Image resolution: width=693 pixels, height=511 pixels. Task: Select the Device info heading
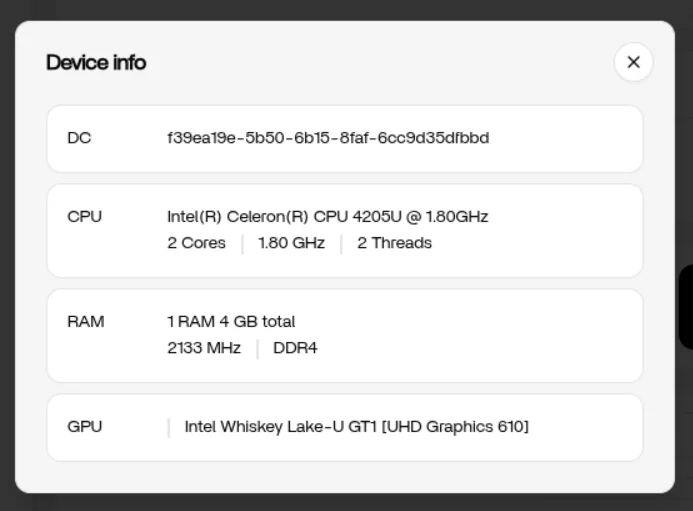tap(96, 62)
